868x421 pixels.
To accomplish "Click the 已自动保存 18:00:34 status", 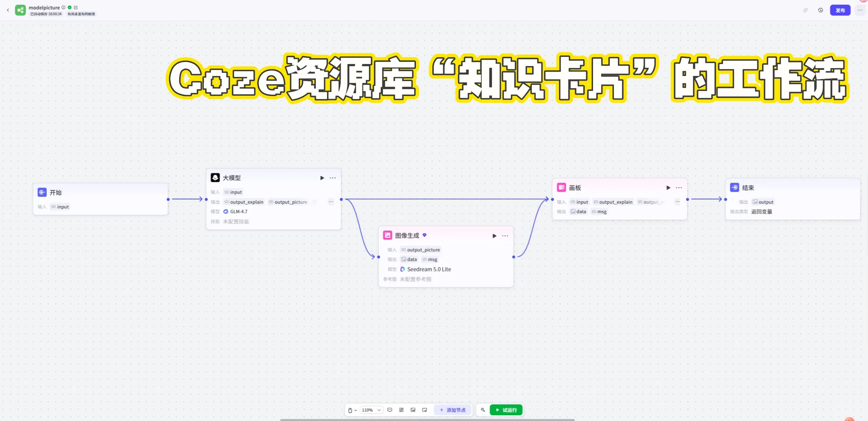I will click(x=46, y=14).
